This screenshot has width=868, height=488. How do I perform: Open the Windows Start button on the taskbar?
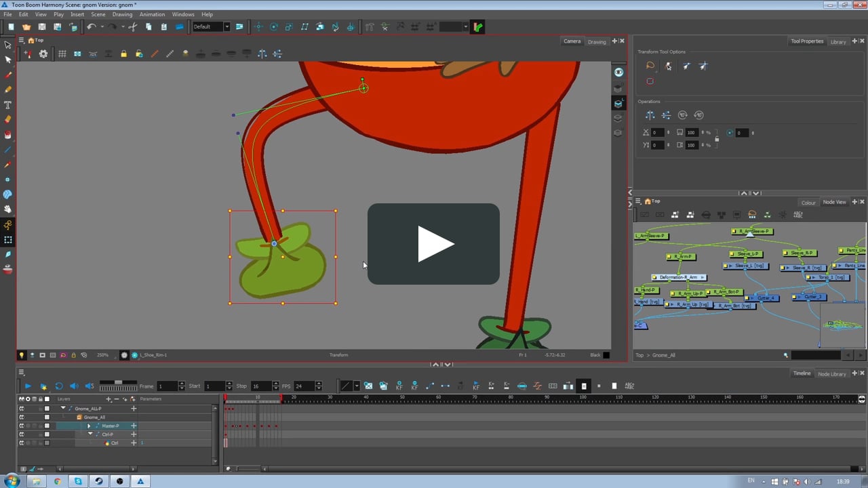[11, 481]
